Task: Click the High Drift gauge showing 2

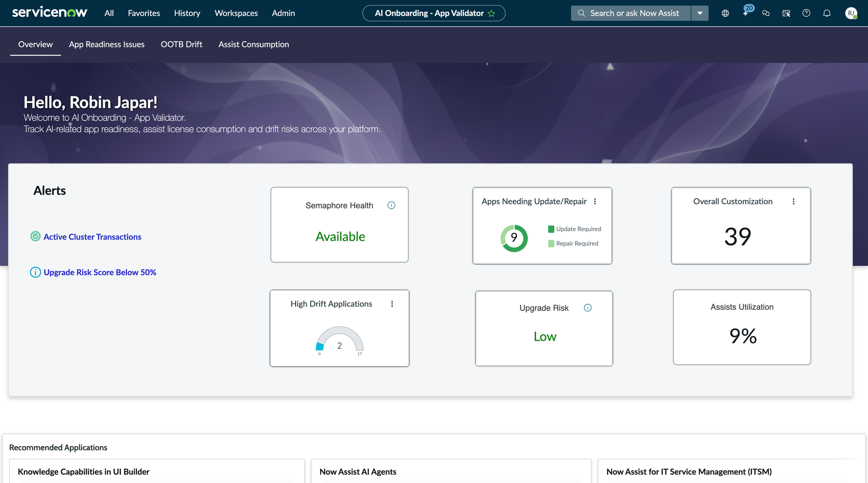Action: (x=339, y=339)
